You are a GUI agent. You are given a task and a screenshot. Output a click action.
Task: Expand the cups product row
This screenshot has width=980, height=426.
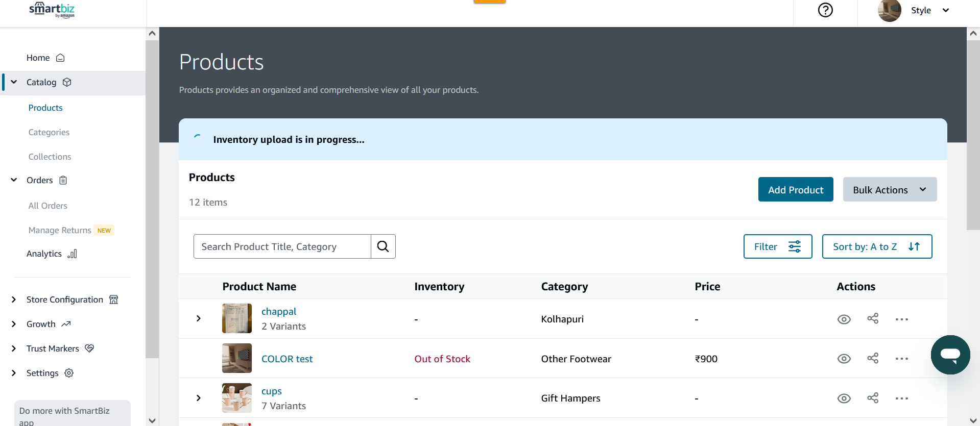click(199, 398)
